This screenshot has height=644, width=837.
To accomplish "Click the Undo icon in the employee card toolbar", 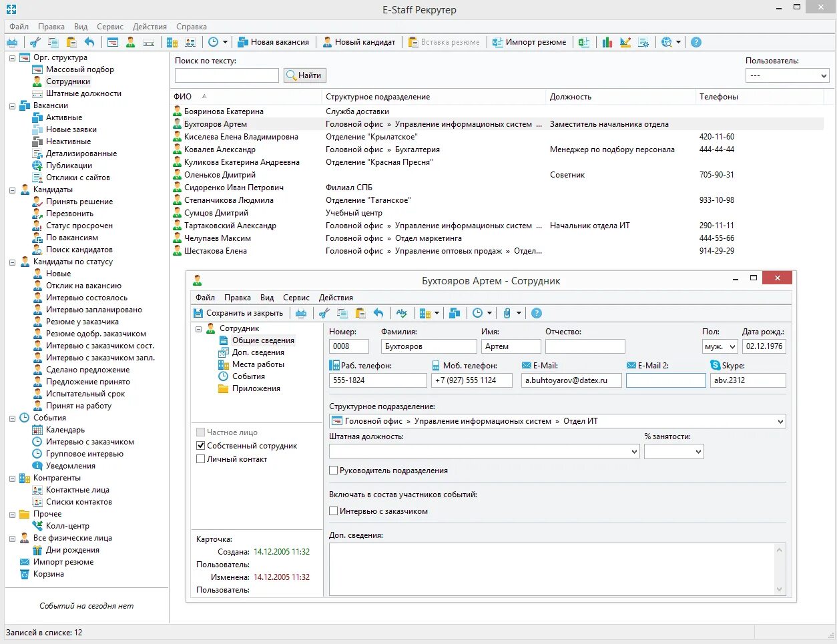I will [x=378, y=313].
